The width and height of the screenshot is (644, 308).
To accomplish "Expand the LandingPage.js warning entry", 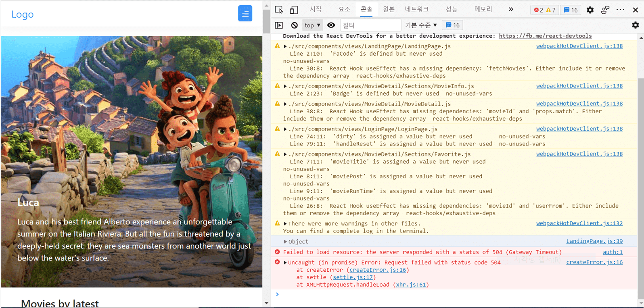I will (285, 46).
